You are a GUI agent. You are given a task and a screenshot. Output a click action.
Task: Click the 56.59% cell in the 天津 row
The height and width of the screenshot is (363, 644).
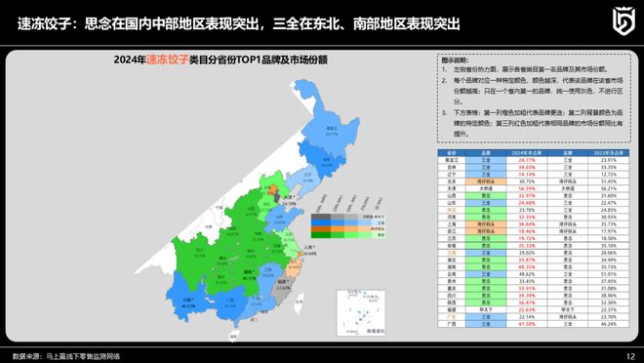tap(527, 188)
